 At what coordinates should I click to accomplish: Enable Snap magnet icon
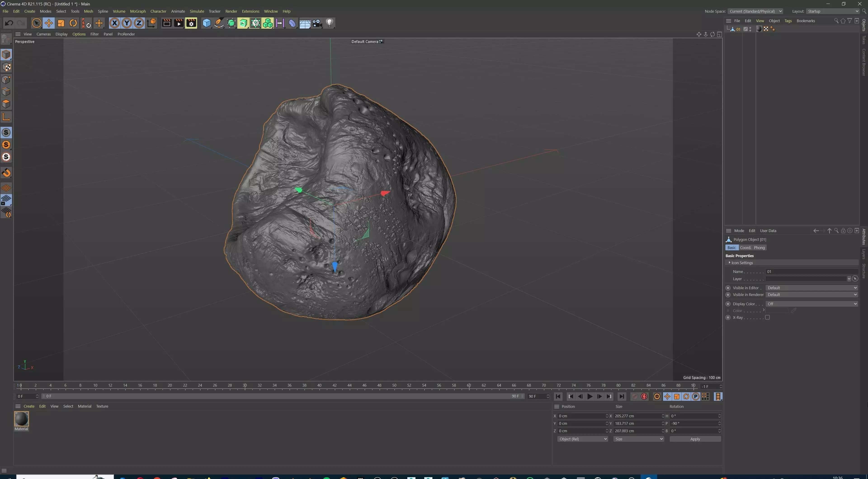(6, 173)
